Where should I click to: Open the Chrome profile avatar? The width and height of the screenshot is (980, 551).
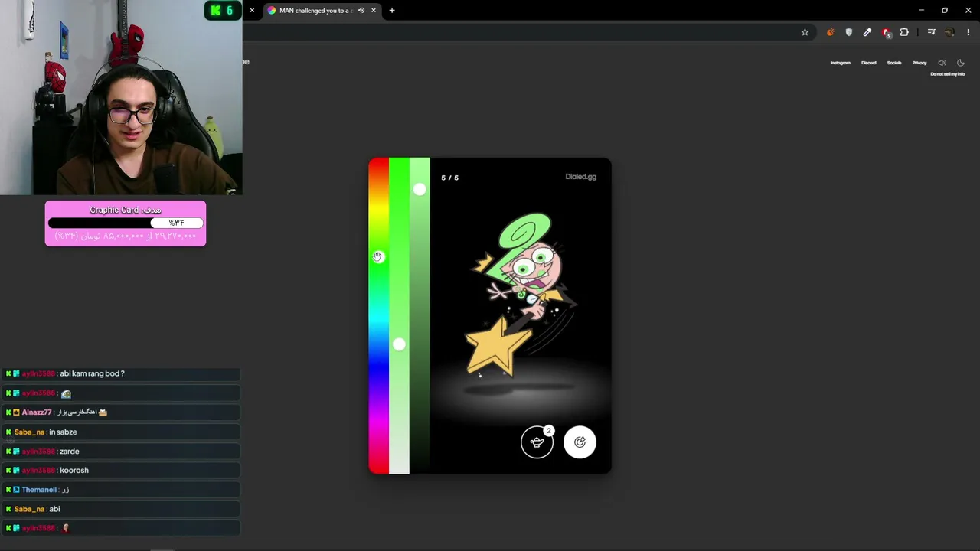(949, 32)
